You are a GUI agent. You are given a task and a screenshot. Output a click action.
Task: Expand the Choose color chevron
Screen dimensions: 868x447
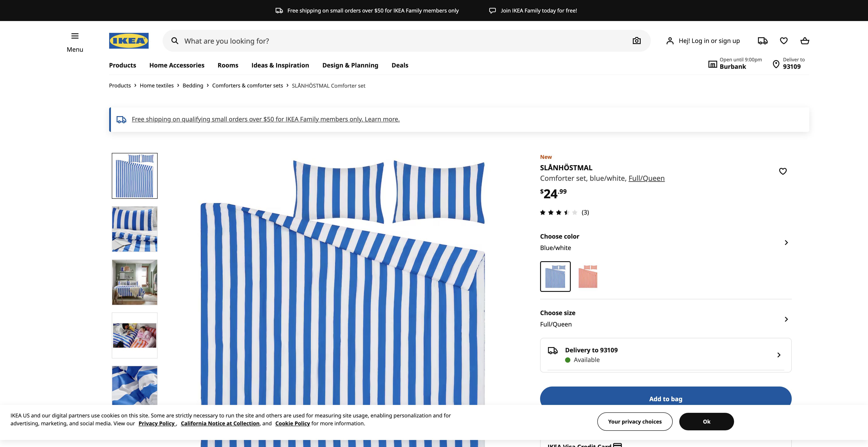[x=786, y=243]
